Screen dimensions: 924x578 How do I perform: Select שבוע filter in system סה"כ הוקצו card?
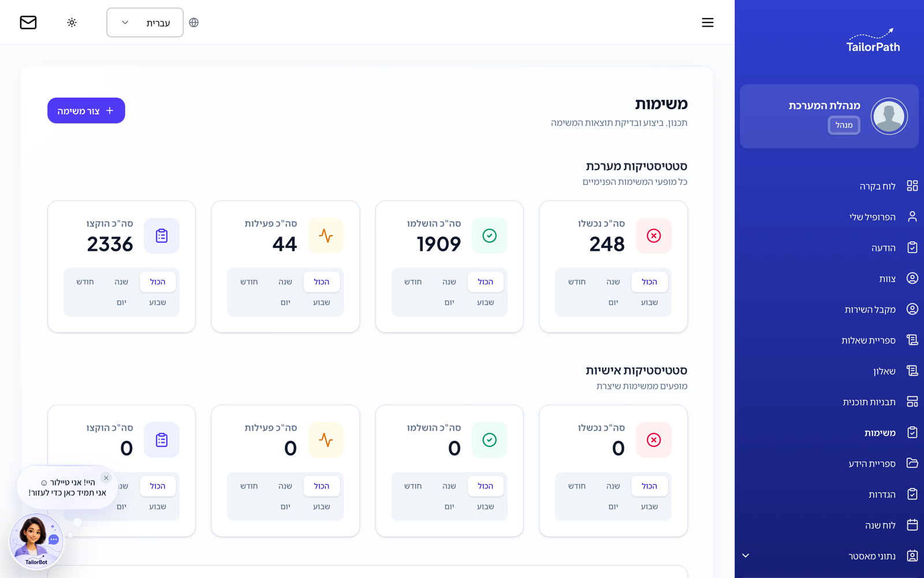coord(158,302)
